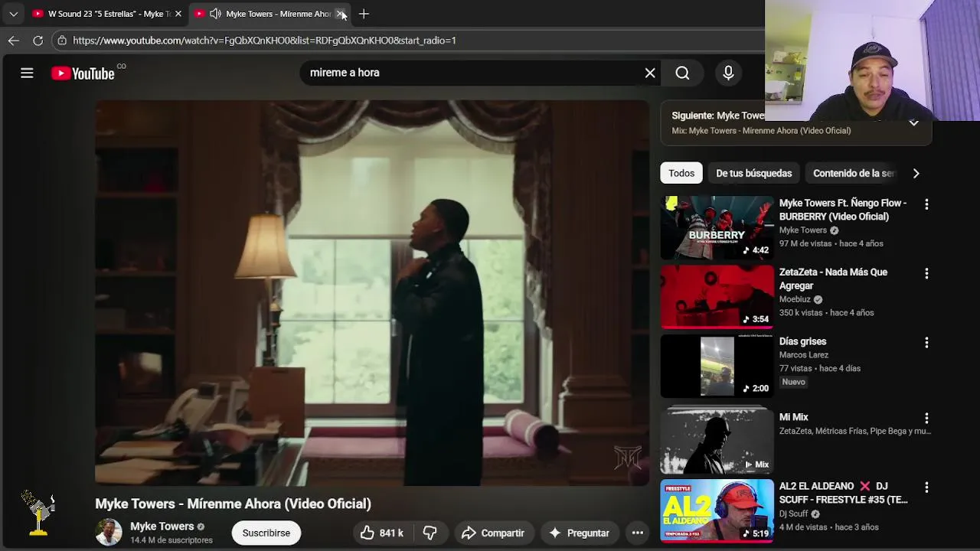Open a new browser tab
The width and height of the screenshot is (980, 551).
point(364,14)
